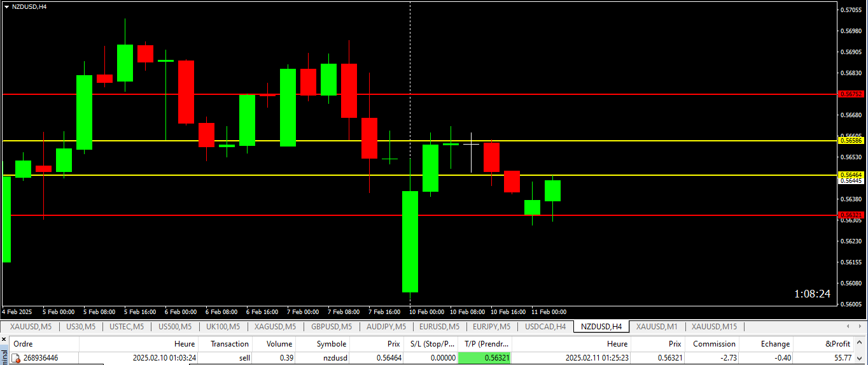The image size is (868, 365).
Task: Click the NZDUSD,H4 chart title dropdown arrow
Action: tap(6, 6)
